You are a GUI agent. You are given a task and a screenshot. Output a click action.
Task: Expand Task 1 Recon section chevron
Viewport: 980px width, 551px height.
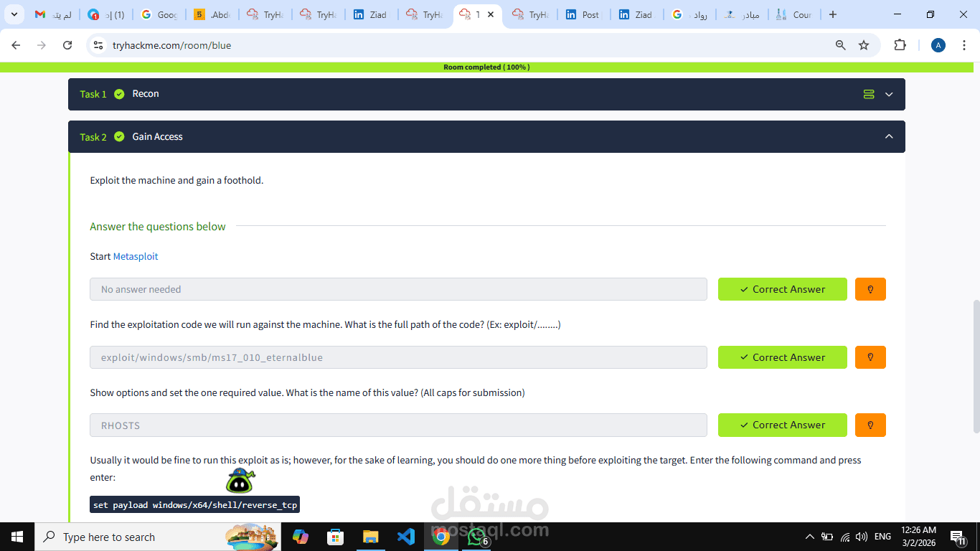889,94
